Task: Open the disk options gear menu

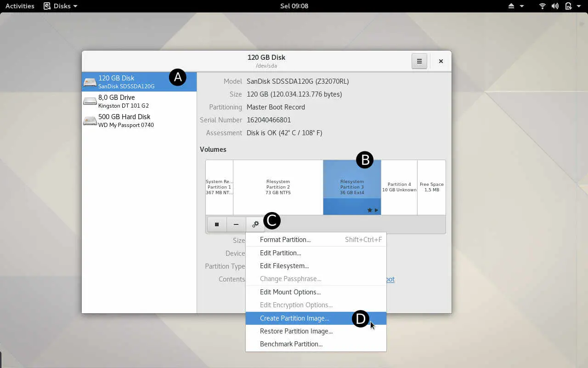Action: click(x=255, y=224)
